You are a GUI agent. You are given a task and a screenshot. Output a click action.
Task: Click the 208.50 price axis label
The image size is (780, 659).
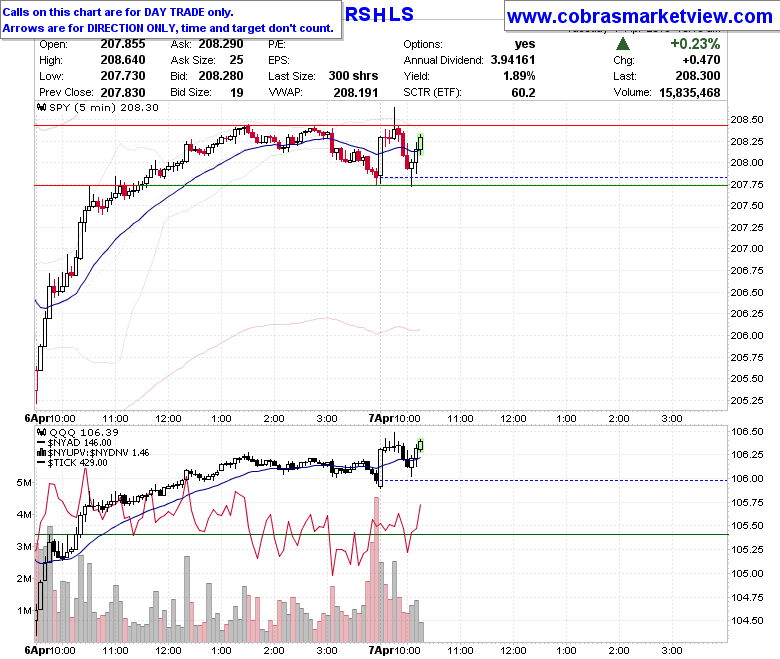747,120
